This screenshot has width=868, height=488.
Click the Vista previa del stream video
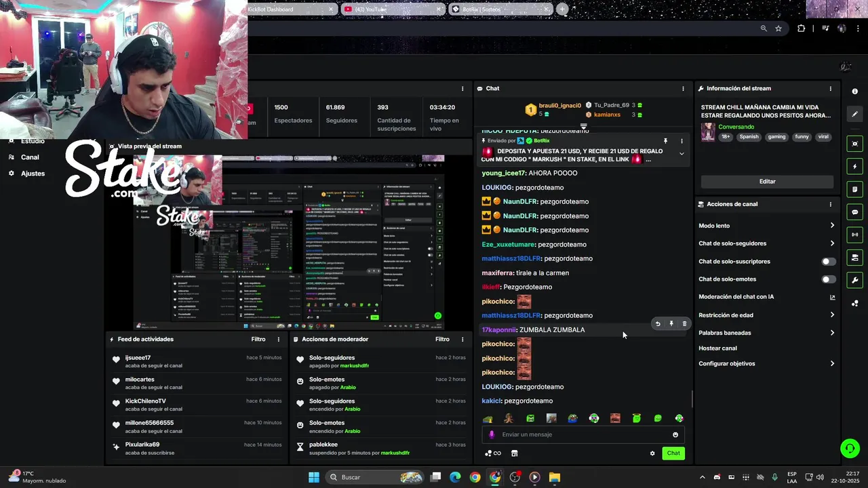289,242
